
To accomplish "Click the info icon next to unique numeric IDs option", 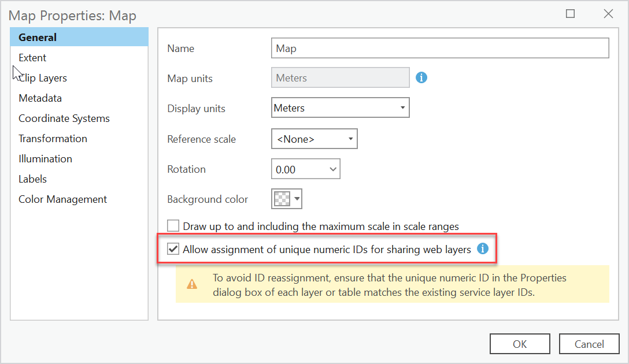I will pyautogui.click(x=482, y=248).
